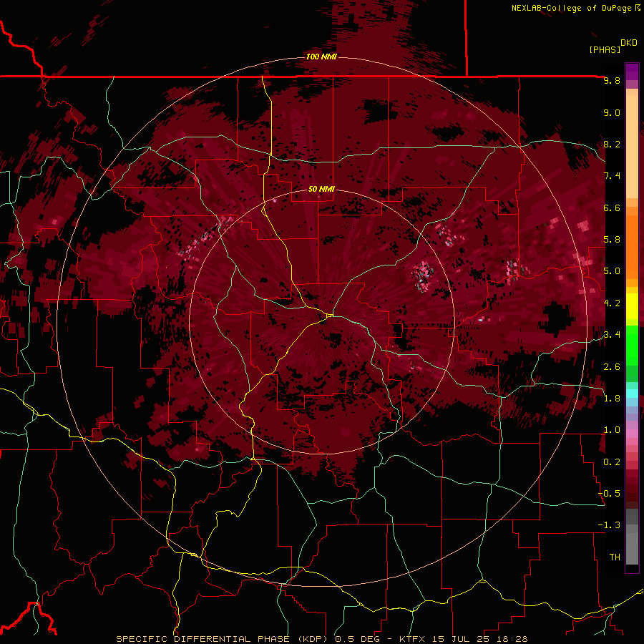The width and height of the screenshot is (644, 644).
Task: Click the 2.6 value on the color scale
Action: 612,367
